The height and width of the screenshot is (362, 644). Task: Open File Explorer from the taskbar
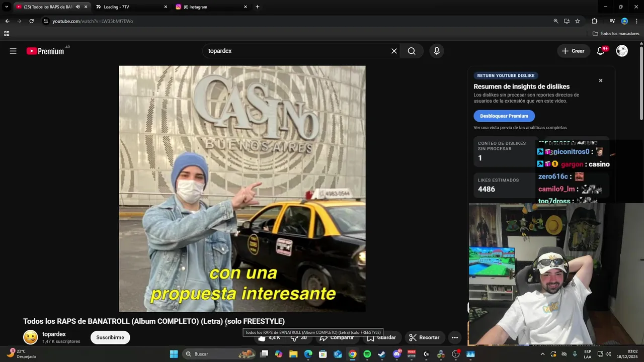pos(293,354)
